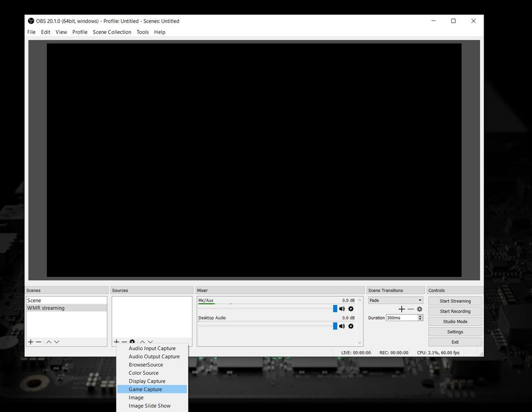This screenshot has width=532, height=412.
Task: Remove the selected scene using the minus icon
Action: click(x=38, y=341)
